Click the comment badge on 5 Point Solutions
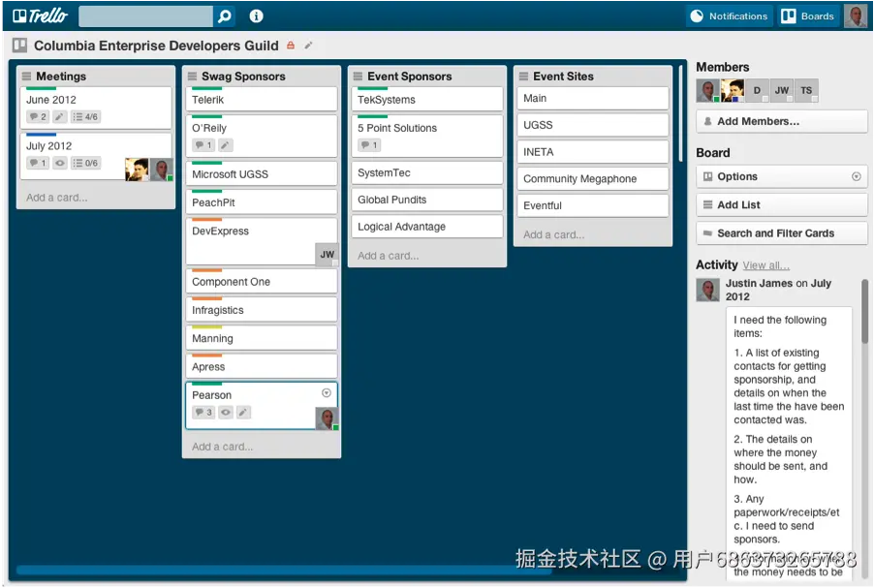The image size is (874, 588). coord(369,145)
